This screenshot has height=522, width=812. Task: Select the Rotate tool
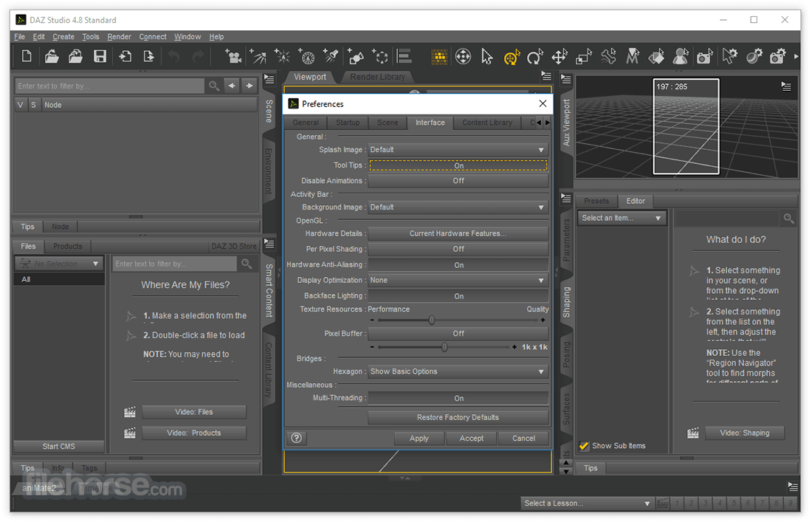(x=535, y=56)
